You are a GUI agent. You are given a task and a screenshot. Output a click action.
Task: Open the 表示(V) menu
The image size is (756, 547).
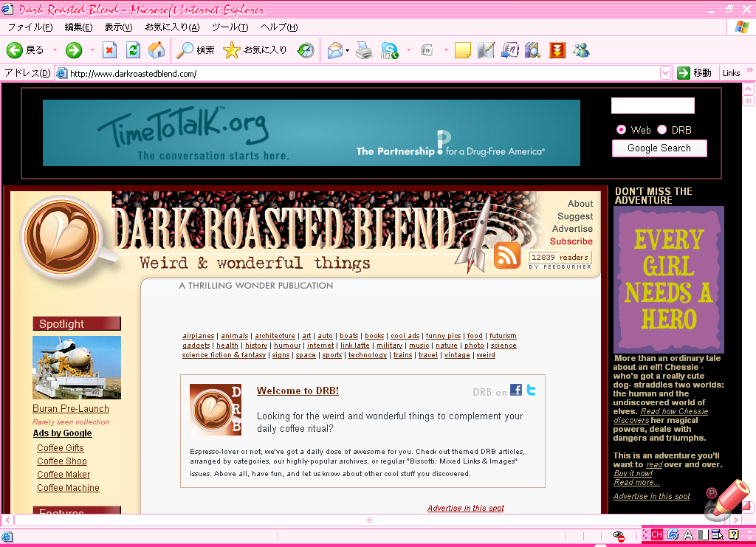[x=118, y=27]
